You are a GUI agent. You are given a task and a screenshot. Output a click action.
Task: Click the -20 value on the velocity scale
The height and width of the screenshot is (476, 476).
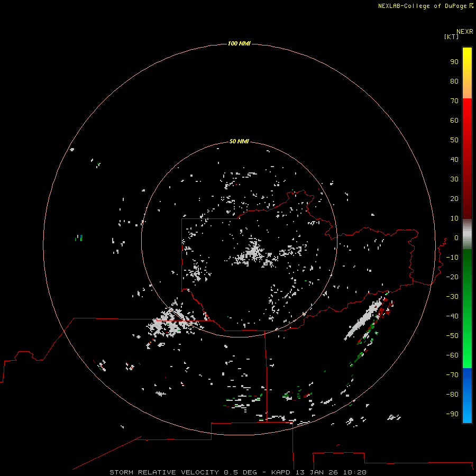(452, 277)
